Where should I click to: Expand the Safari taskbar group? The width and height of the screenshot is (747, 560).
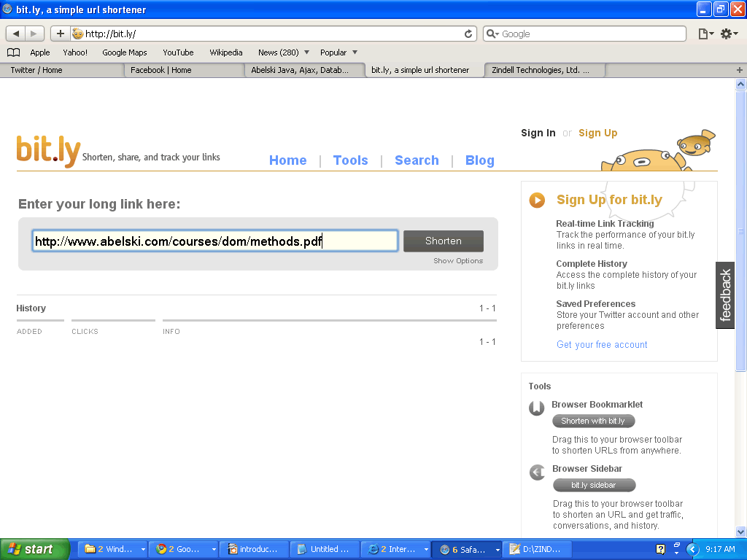coord(498,550)
